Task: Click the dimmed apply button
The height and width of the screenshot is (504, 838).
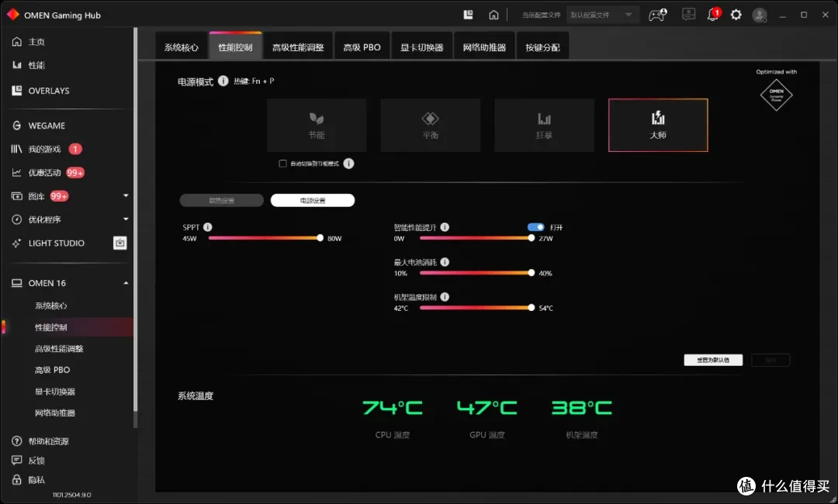Action: (x=770, y=360)
